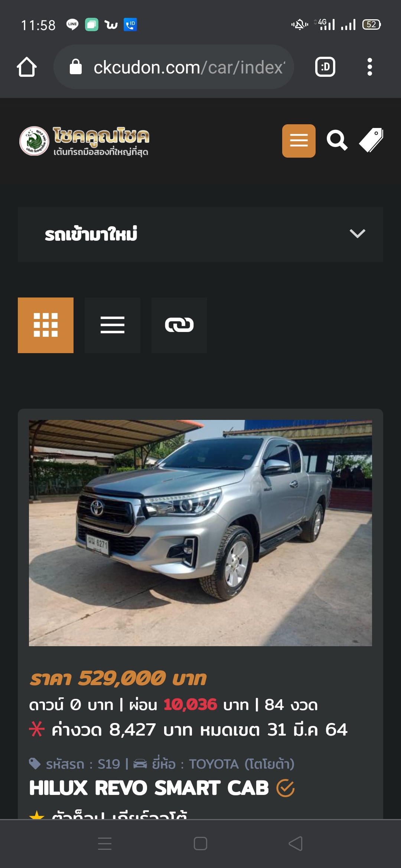Image resolution: width=401 pixels, height=868 pixels.
Task: Open the orange hamburger menu button
Action: [x=299, y=141]
